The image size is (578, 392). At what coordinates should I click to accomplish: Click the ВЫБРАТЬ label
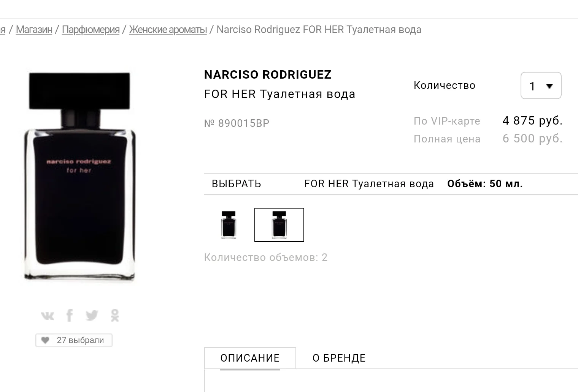pyautogui.click(x=237, y=184)
